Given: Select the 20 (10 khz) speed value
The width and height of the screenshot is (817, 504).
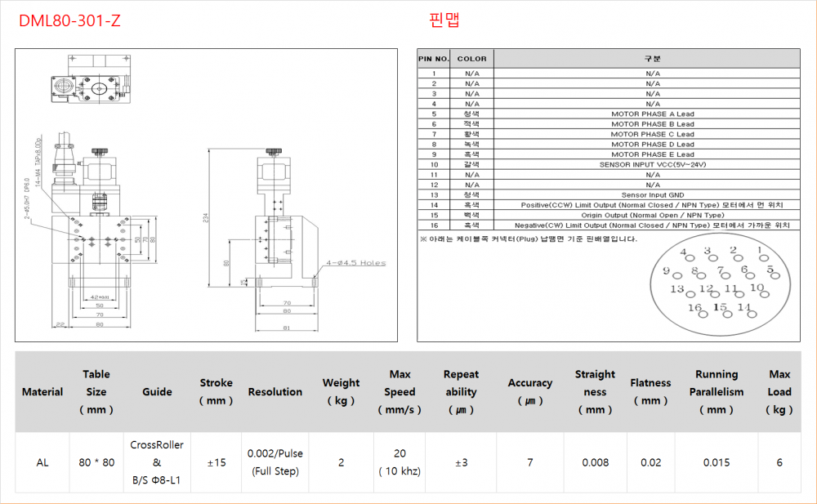Looking at the screenshot, I should tap(400, 462).
